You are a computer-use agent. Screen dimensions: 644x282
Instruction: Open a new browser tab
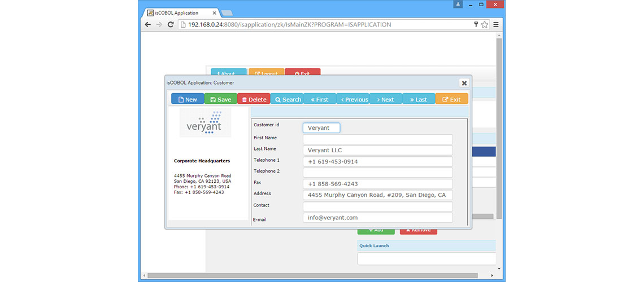(x=227, y=13)
